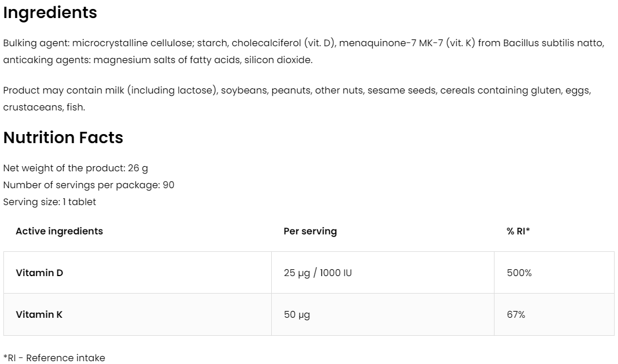The width and height of the screenshot is (618, 364).
Task: Click the Ingredients heading
Action: (50, 13)
